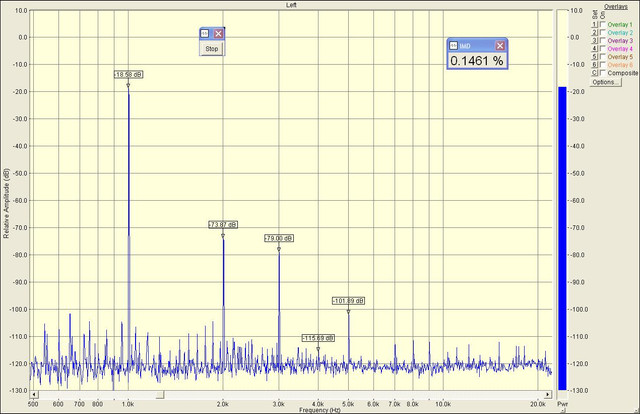Click the Stop button
The height and width of the screenshot is (414, 640).
[211, 49]
